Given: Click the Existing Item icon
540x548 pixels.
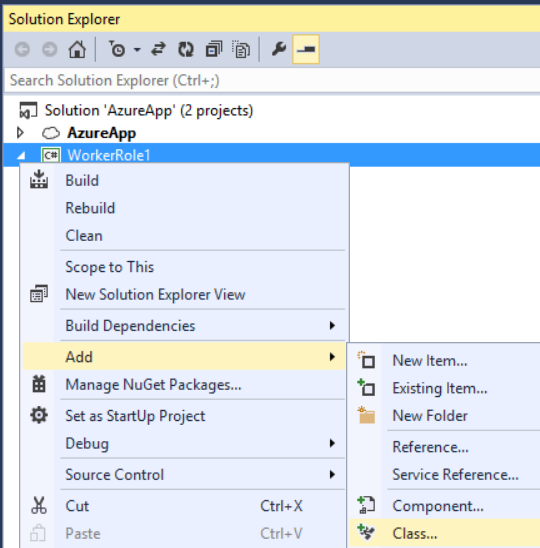Looking at the screenshot, I should click(x=366, y=387).
